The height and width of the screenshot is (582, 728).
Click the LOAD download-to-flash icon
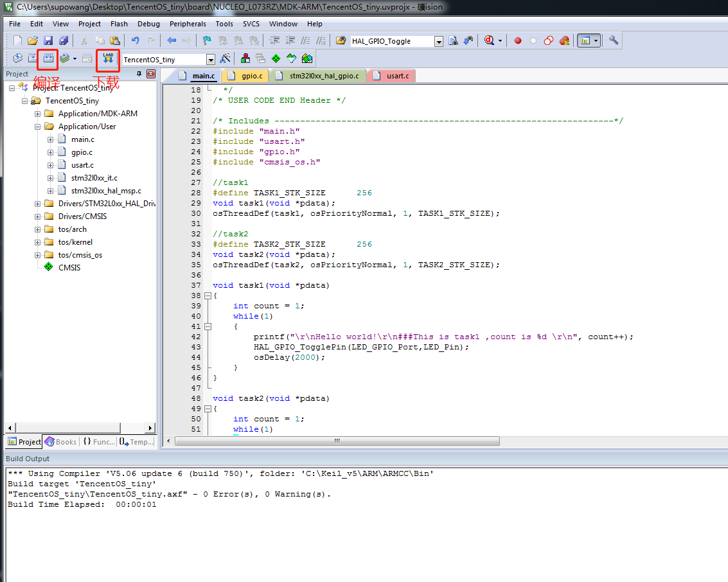pyautogui.click(x=108, y=58)
